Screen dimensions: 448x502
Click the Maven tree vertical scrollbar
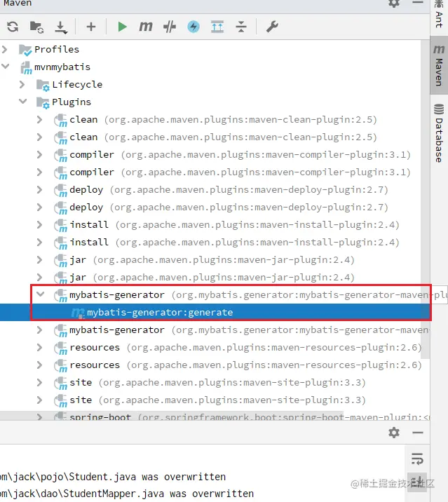coord(425,198)
